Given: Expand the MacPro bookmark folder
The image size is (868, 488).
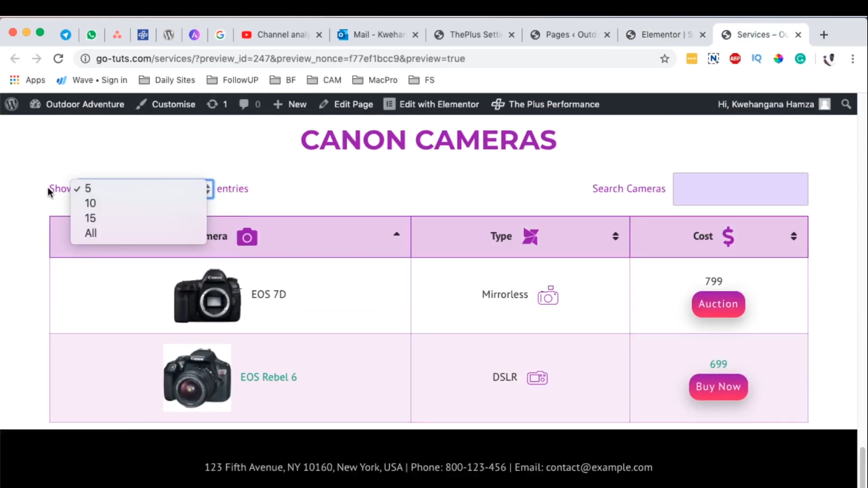Looking at the screenshot, I should [x=375, y=80].
